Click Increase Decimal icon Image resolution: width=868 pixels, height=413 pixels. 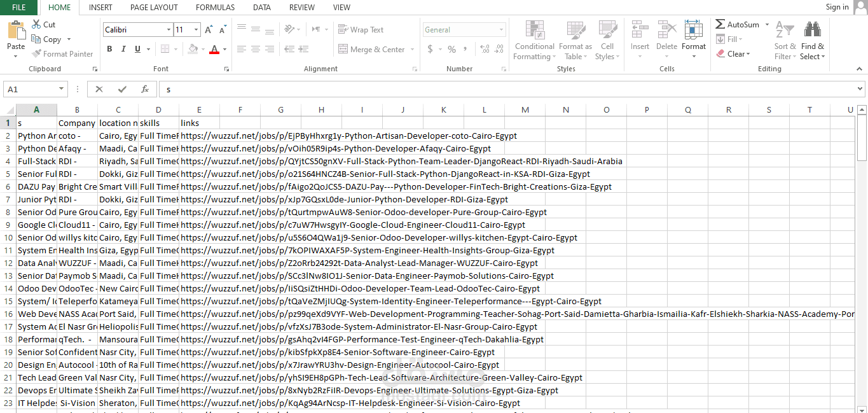coord(485,49)
